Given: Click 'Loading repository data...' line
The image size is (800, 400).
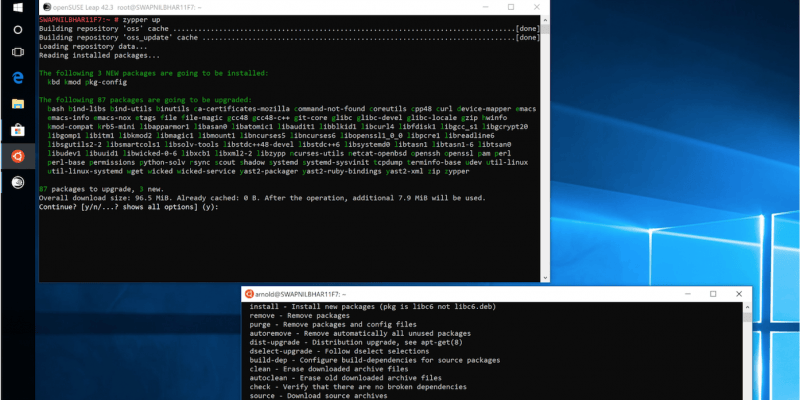Looking at the screenshot, I should [x=93, y=46].
